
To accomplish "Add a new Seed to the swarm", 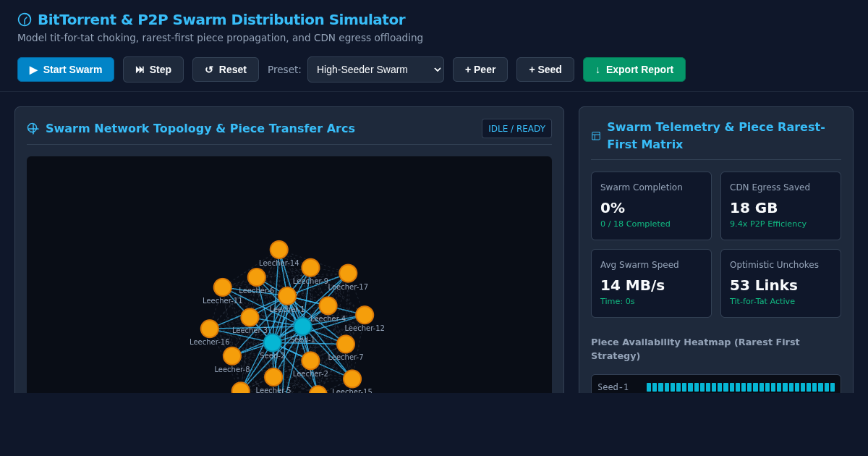I will pyautogui.click(x=545, y=69).
